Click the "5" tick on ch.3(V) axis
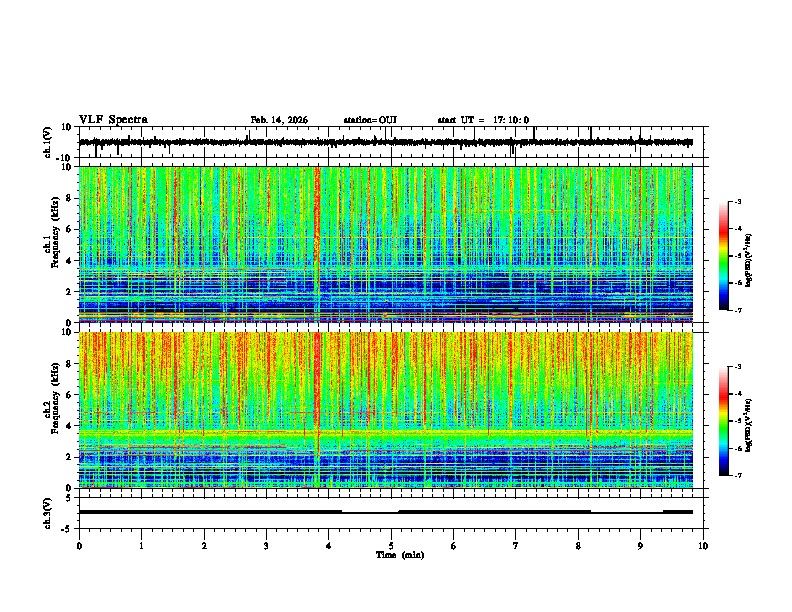Screen dimensions: 792x612 pyautogui.click(x=69, y=498)
